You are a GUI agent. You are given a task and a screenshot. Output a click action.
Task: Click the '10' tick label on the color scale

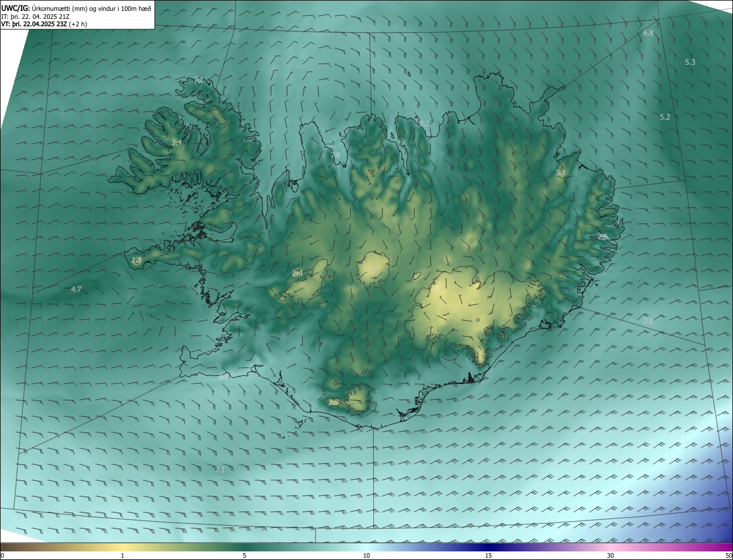point(366,555)
